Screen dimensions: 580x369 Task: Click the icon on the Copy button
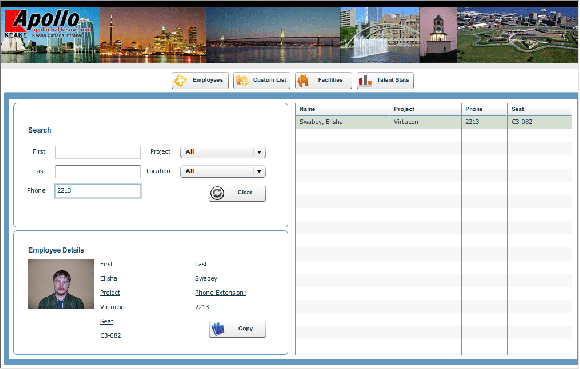coord(218,328)
